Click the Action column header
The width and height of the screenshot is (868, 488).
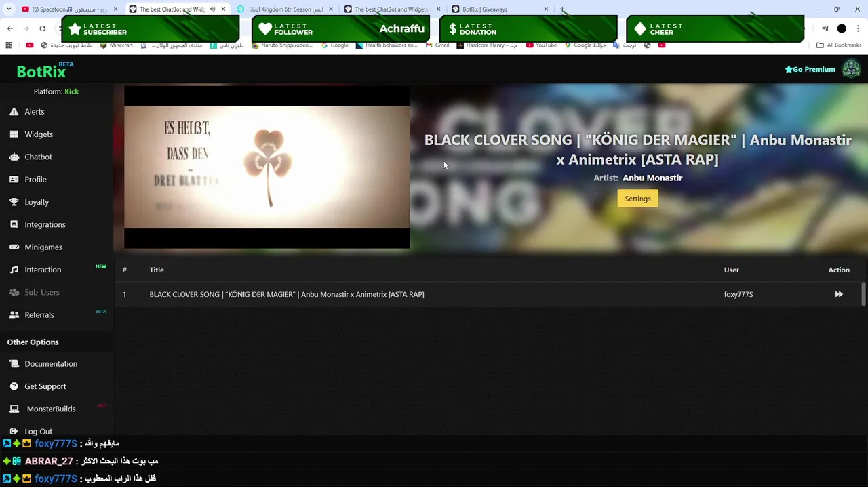coord(839,270)
